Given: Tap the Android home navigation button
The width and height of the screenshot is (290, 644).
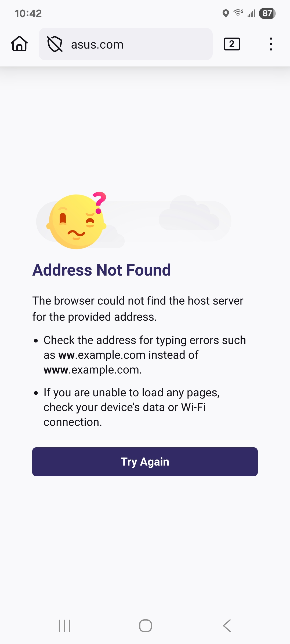Looking at the screenshot, I should click(x=145, y=626).
